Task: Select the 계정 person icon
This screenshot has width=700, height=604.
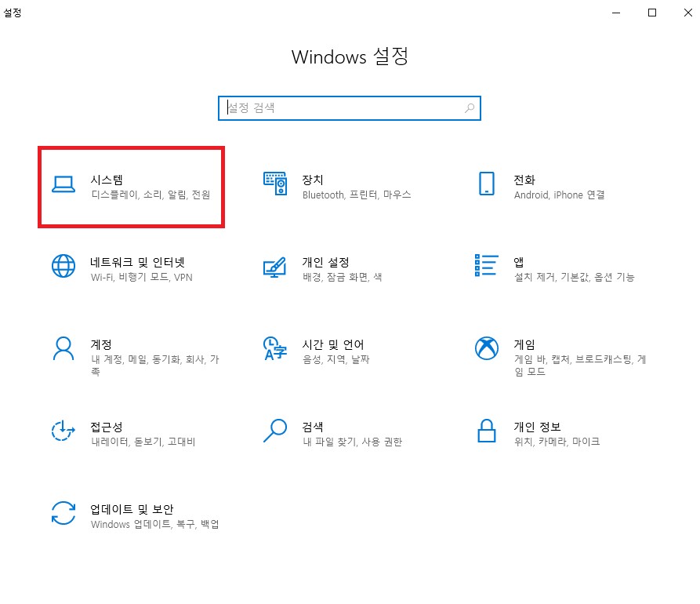Action: [x=63, y=348]
